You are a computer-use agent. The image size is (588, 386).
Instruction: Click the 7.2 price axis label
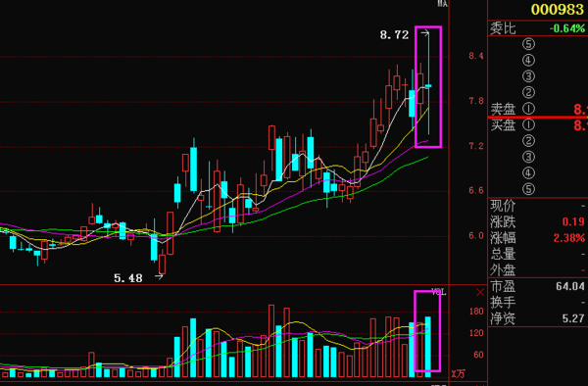(x=476, y=146)
